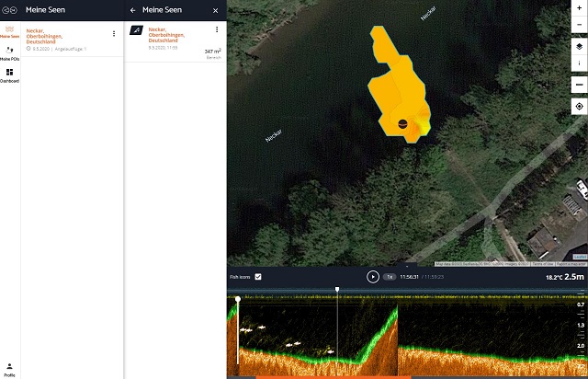The width and height of the screenshot is (588, 379).
Task: Click the sonar timeline playhead marker
Action: [337, 289]
